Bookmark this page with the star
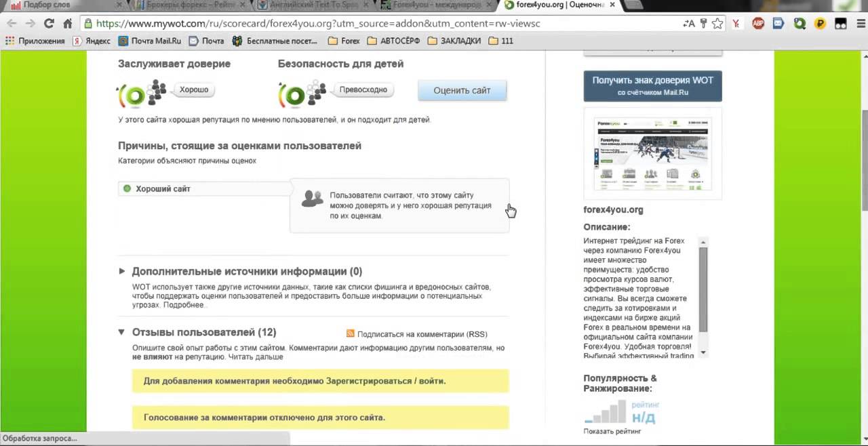Image resolution: width=868 pixels, height=446 pixels. tap(717, 23)
